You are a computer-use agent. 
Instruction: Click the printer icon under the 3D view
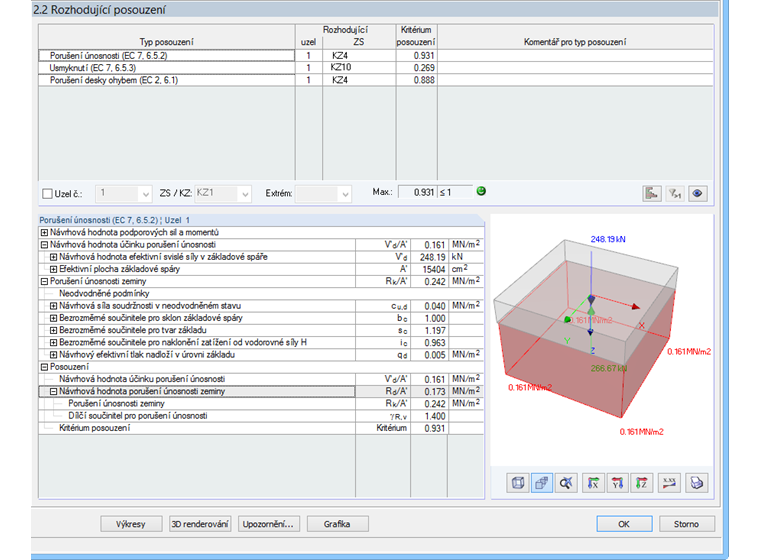pos(697,483)
